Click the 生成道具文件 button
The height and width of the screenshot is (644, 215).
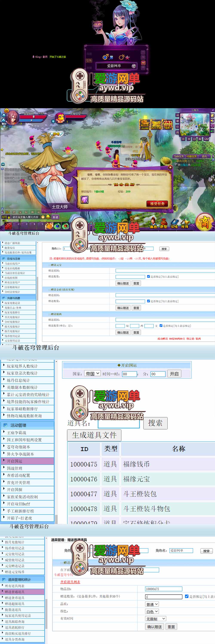94,435
